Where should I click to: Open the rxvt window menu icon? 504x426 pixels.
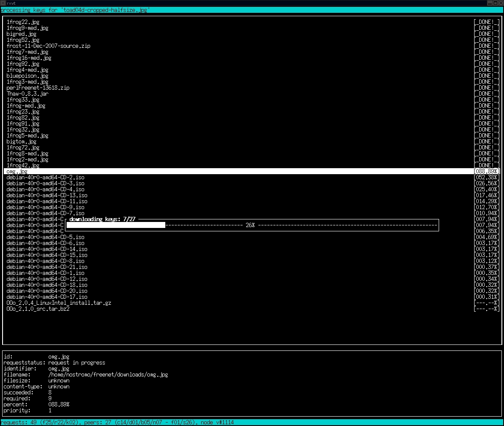[3, 3]
